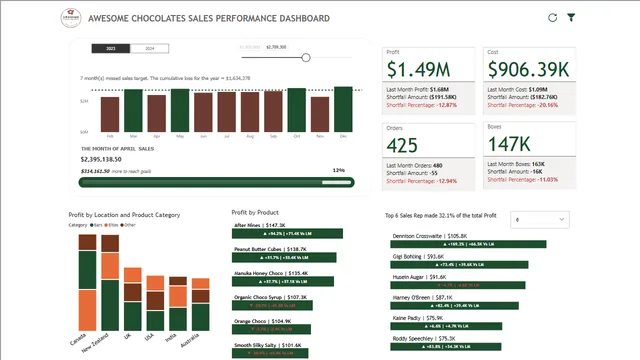The width and height of the screenshot is (640, 360).
Task: Click the Australia stacked column
Action: 201,304
